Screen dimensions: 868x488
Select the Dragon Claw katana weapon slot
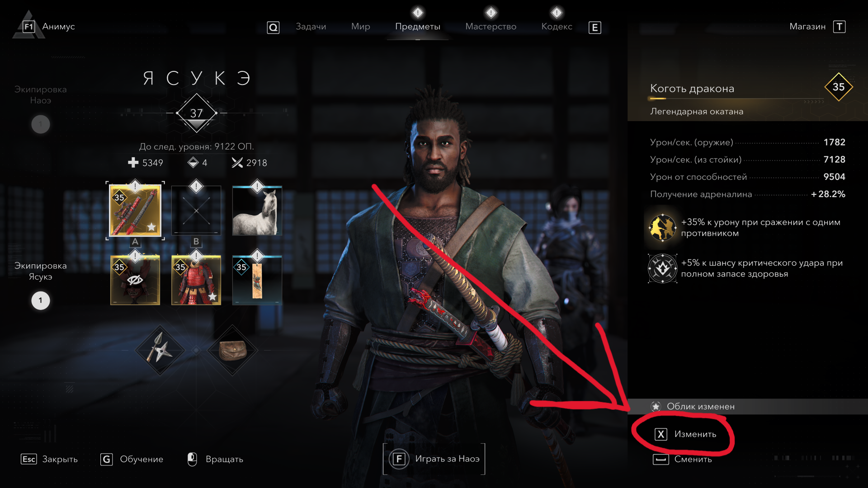135,211
